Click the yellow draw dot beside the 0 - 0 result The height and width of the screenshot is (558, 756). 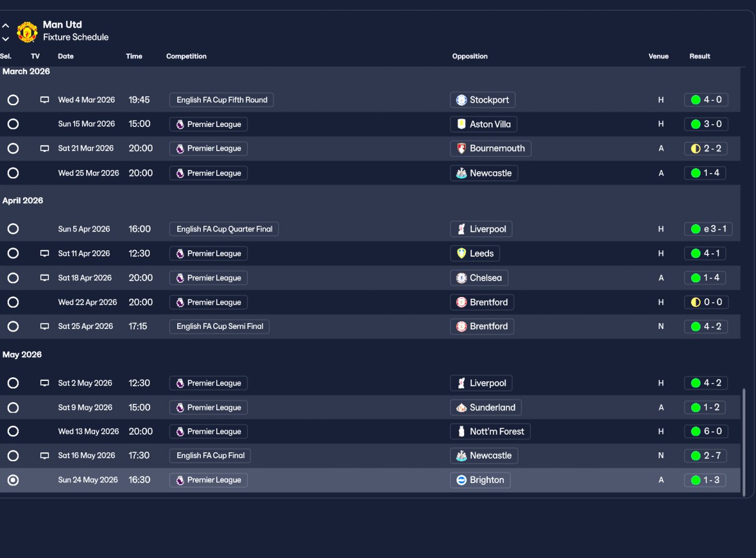tap(696, 302)
